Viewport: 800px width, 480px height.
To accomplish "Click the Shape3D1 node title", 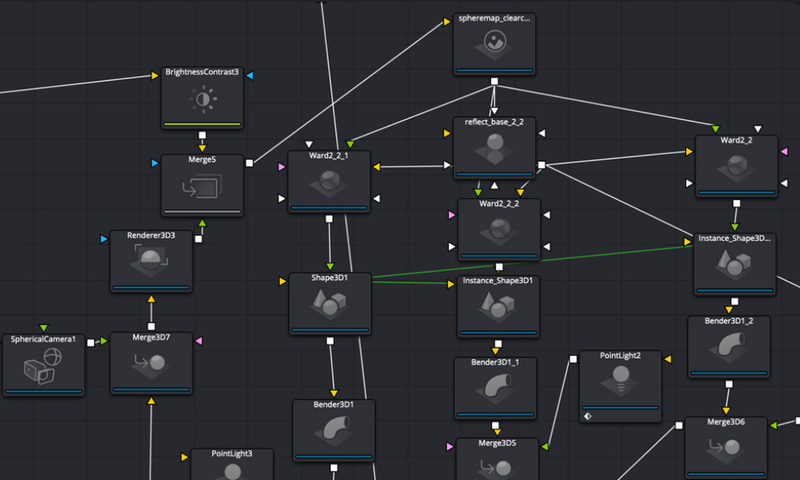I will point(330,277).
